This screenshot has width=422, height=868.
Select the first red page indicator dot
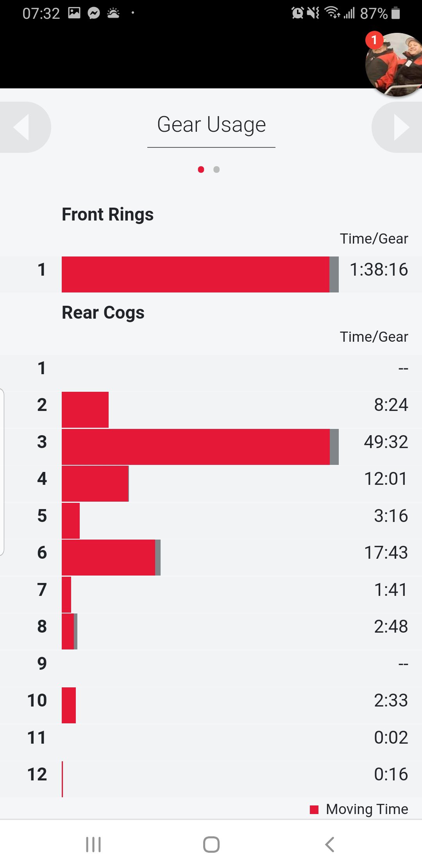point(201,169)
